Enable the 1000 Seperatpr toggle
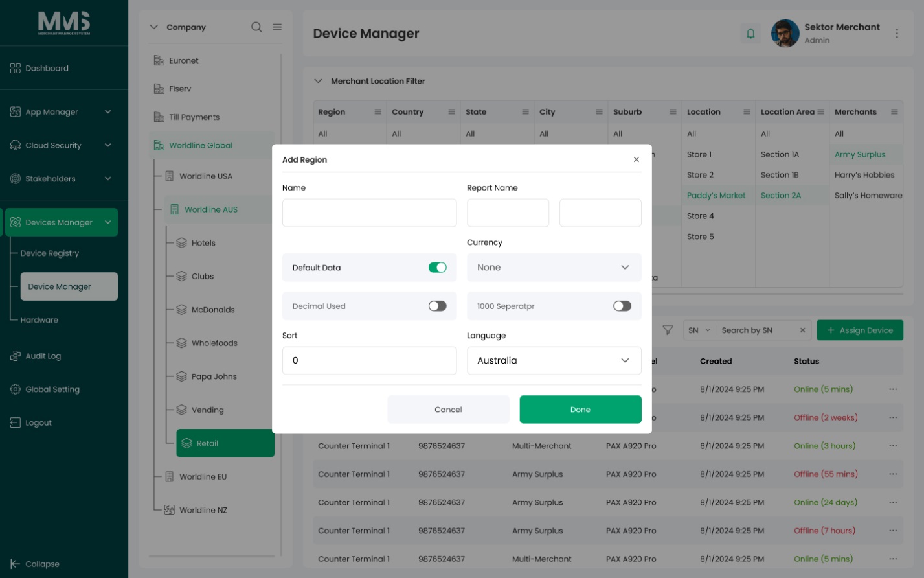 [622, 306]
